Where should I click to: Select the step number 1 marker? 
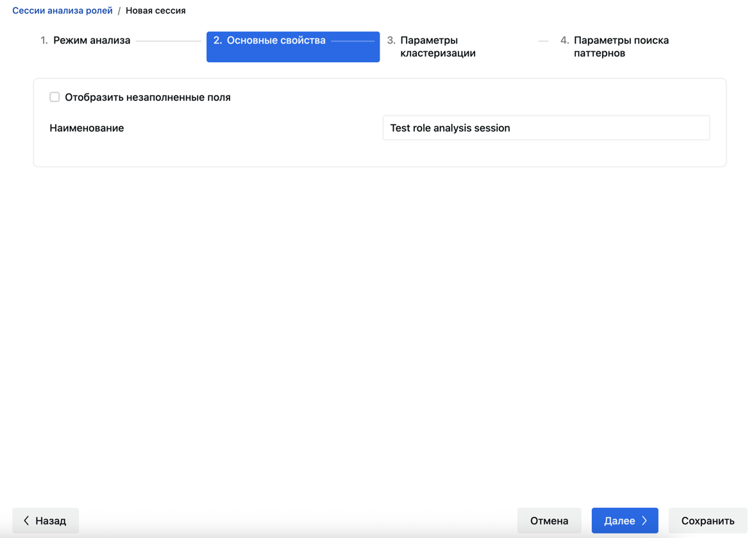[44, 40]
